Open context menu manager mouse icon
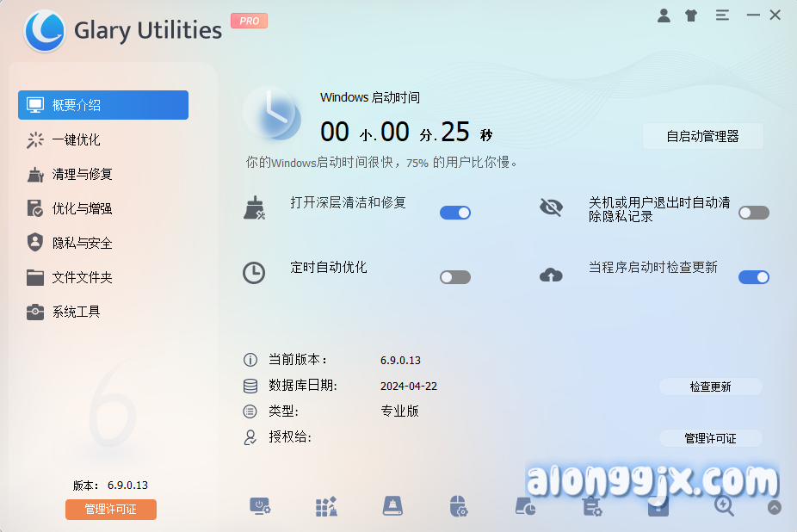797x532 pixels. (459, 506)
